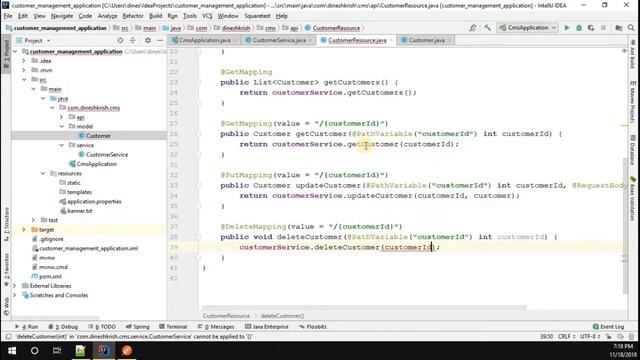This screenshot has height=360, width=640.
Task: Run with coverage icon in toolbar
Action: (x=591, y=28)
